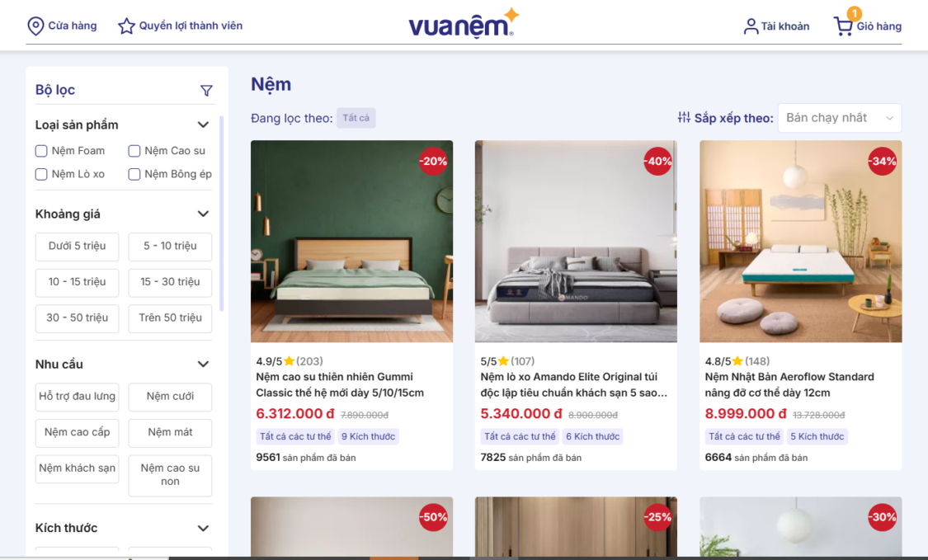Click the account user icon

(751, 26)
